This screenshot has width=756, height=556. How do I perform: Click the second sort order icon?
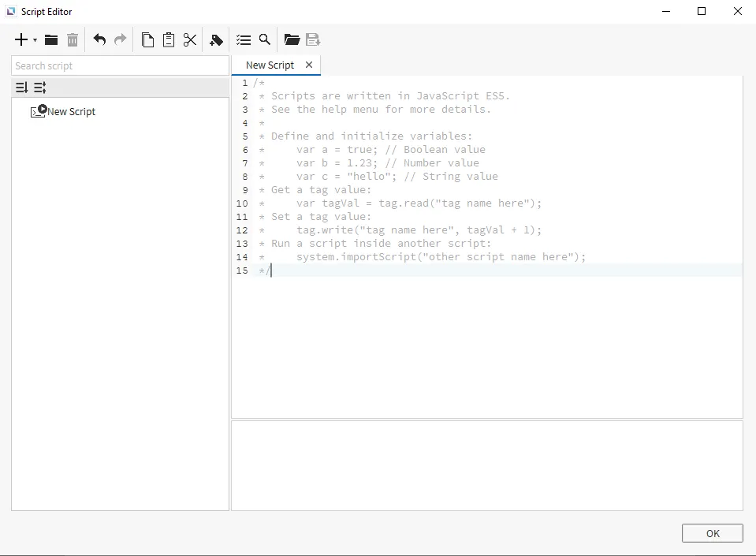(40, 88)
